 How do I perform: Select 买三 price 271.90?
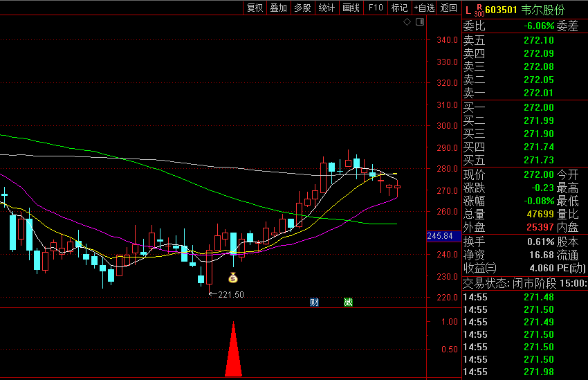(539, 134)
